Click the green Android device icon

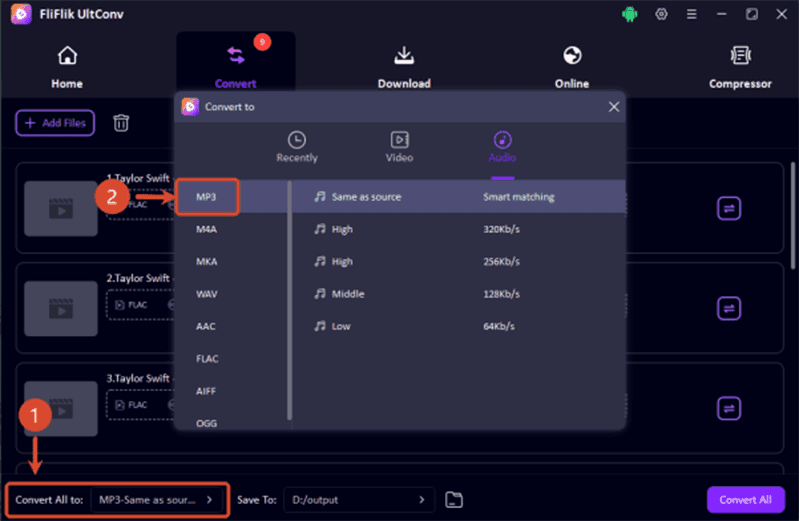(630, 14)
